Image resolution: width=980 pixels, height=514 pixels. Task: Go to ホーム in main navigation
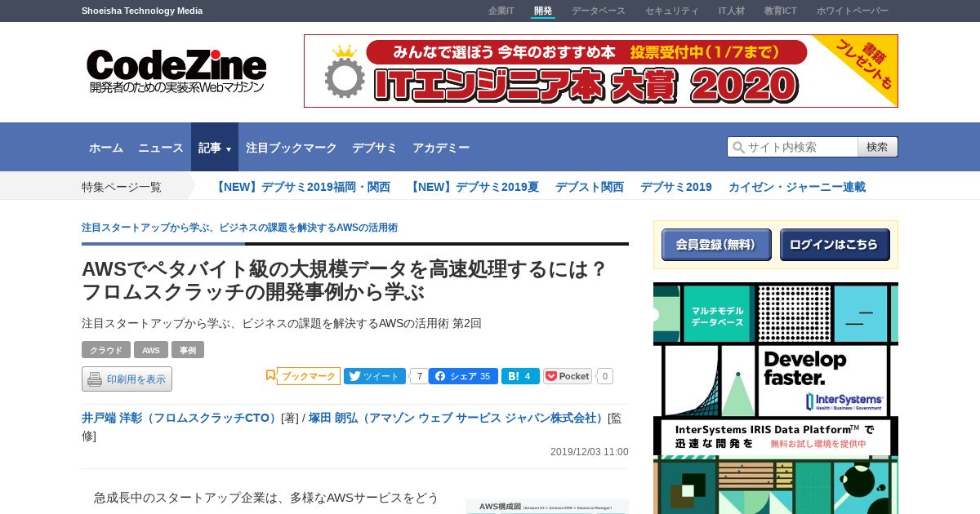click(x=106, y=148)
